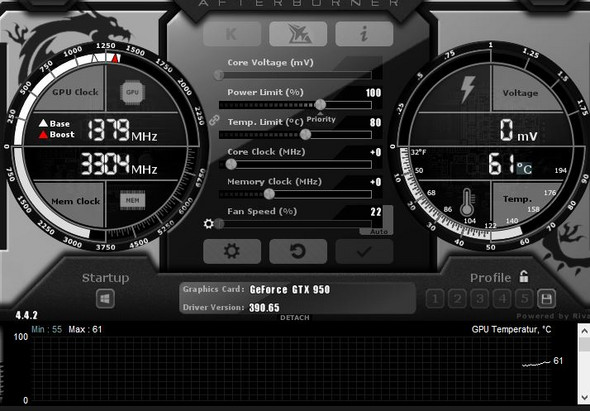Click the 1379 MHz GPU clock readout
The height and width of the screenshot is (411, 590).
(122, 130)
